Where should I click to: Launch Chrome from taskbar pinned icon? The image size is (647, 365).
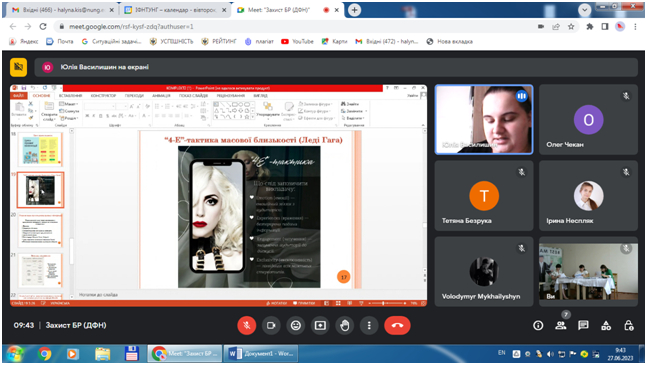point(45,354)
